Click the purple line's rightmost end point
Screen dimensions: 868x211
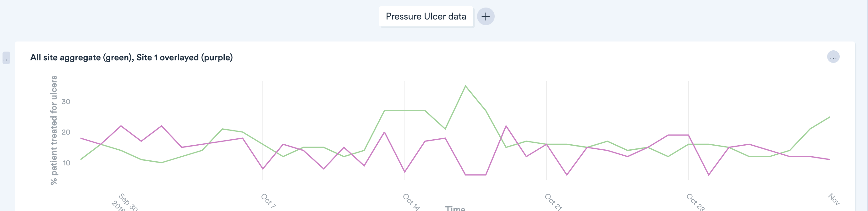click(x=830, y=159)
